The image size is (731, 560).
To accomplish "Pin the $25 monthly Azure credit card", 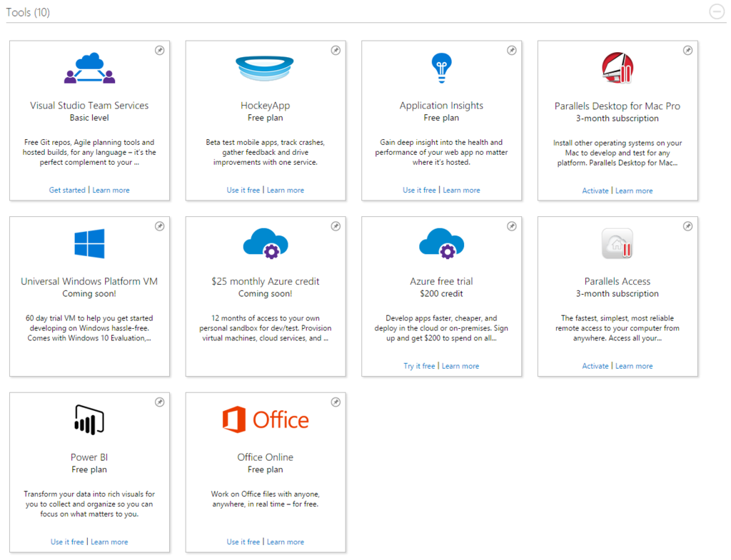I will [x=336, y=226].
